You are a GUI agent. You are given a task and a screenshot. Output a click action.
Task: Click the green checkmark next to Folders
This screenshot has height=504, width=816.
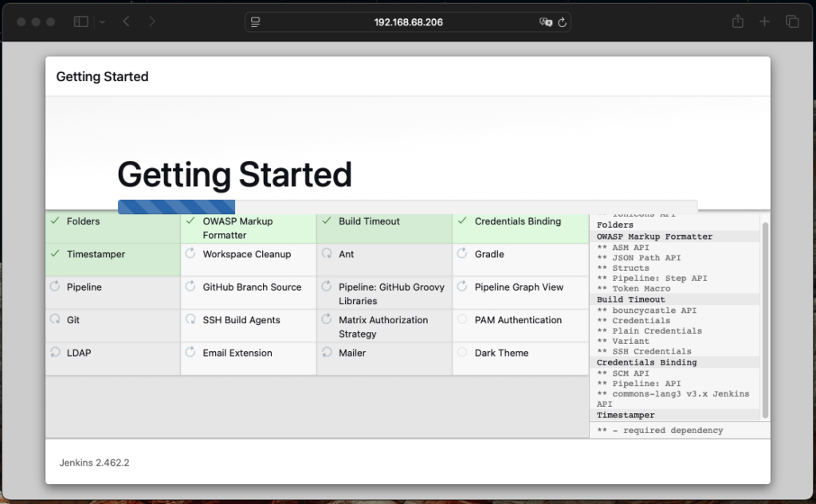[55, 221]
